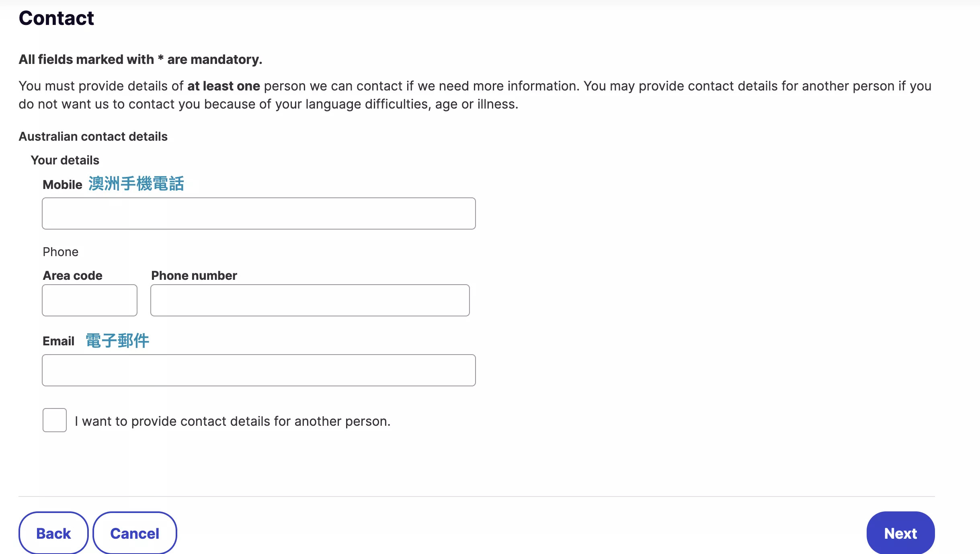Image resolution: width=980 pixels, height=554 pixels.
Task: Click the Contact page heading
Action: click(x=56, y=18)
